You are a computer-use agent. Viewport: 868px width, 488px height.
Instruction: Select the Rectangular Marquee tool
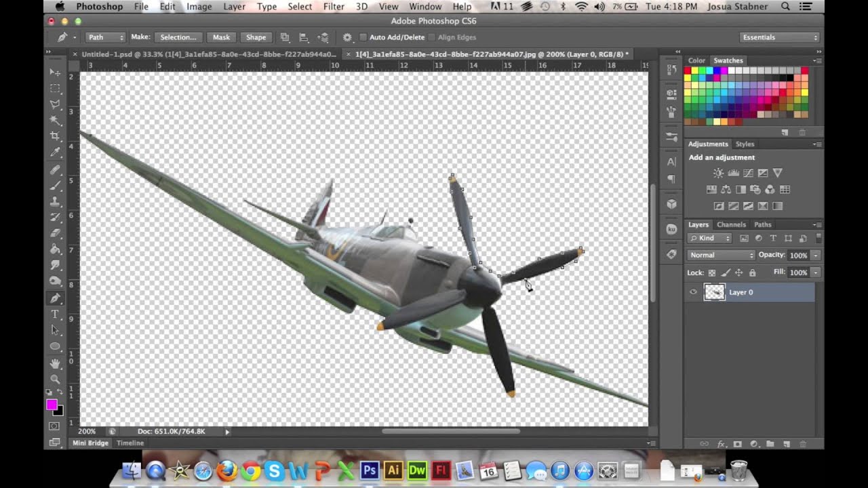click(55, 88)
